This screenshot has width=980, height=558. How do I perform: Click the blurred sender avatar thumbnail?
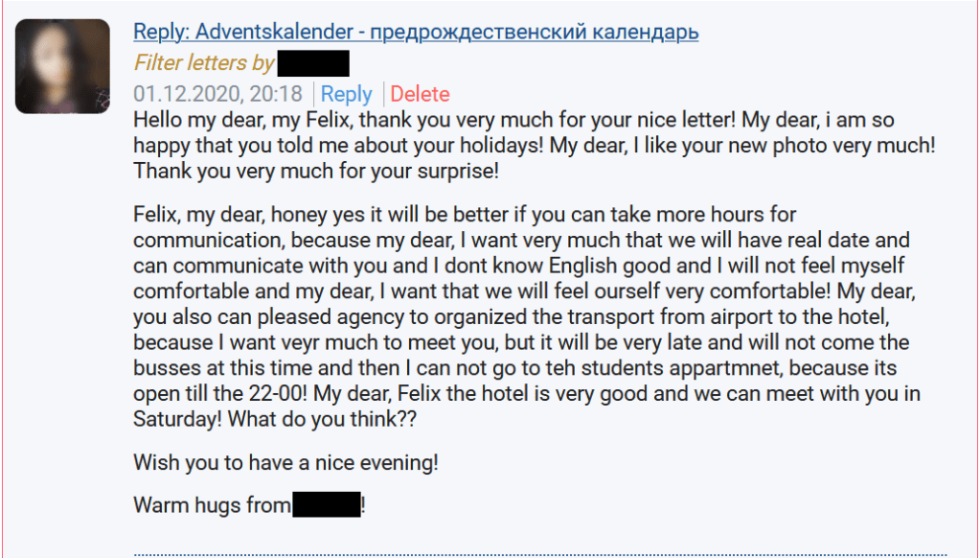pyautogui.click(x=62, y=66)
